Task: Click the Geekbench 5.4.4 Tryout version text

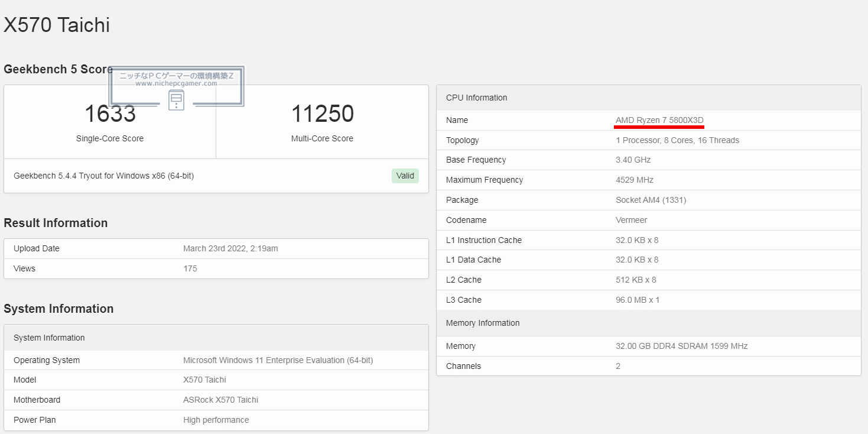Action: click(103, 176)
